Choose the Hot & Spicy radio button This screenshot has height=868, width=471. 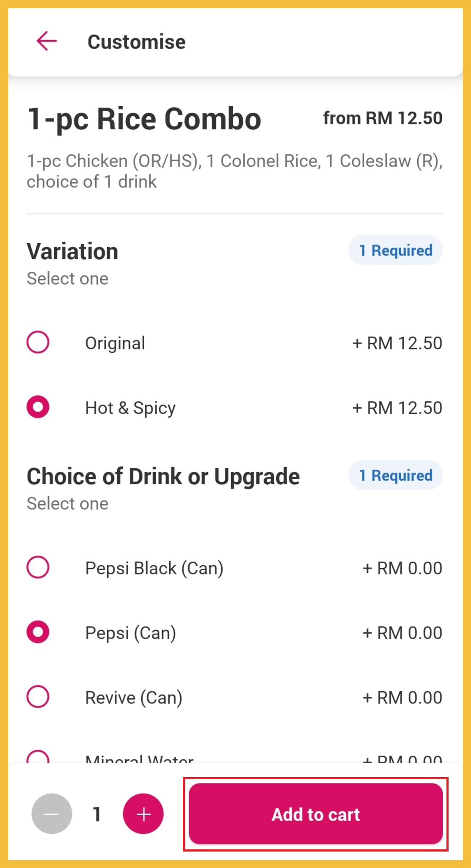click(x=38, y=407)
